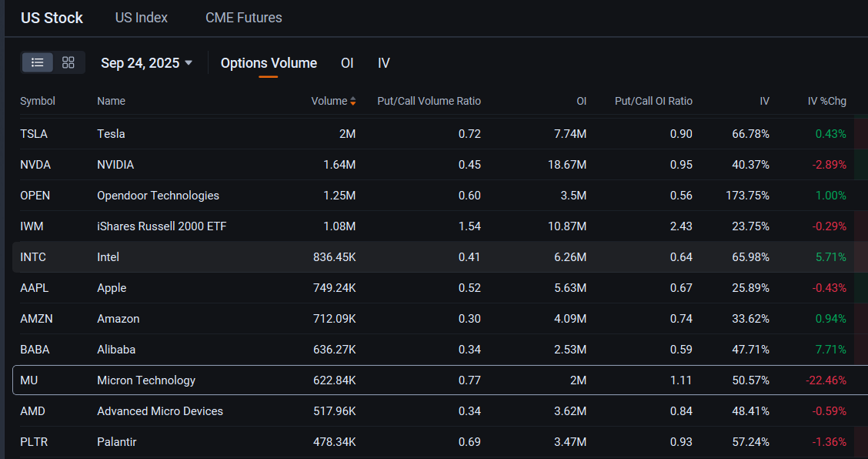
Task: Switch to the OI tab
Action: [x=347, y=62]
